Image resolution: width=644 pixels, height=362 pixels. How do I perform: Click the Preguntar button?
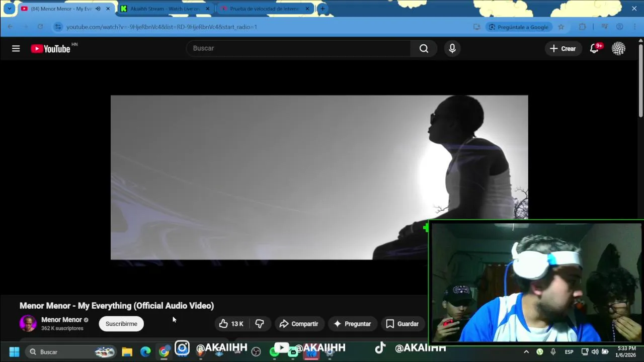pos(352,324)
